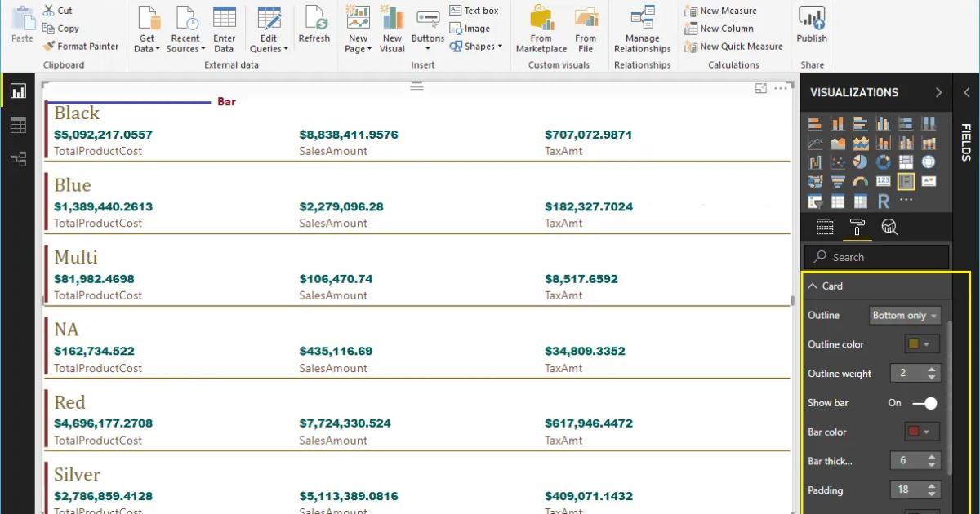Select the table visualization

[838, 202]
